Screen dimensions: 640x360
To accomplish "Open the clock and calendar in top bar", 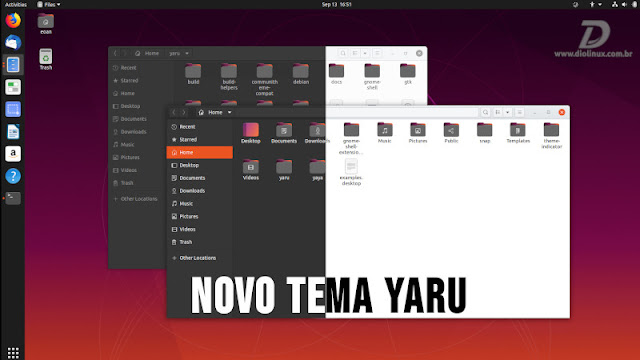I will click(x=337, y=4).
